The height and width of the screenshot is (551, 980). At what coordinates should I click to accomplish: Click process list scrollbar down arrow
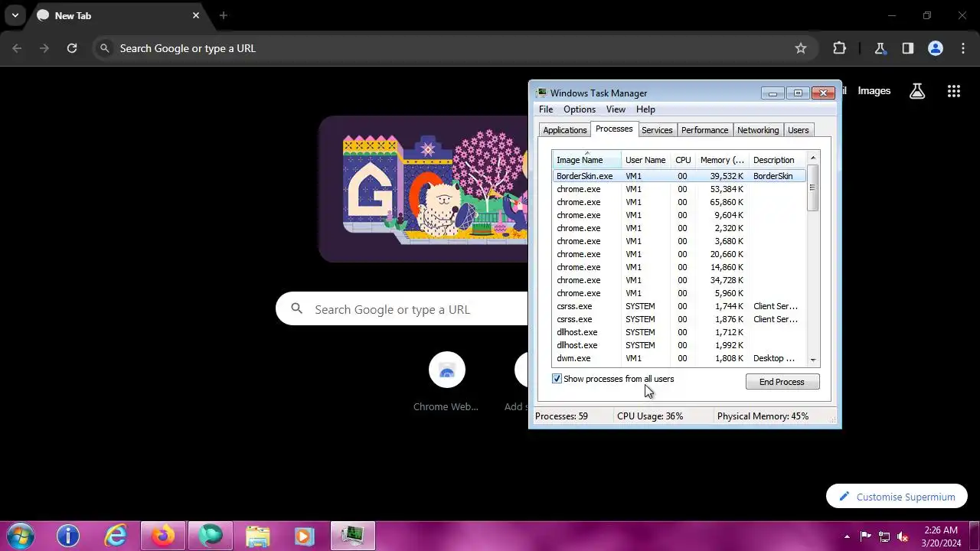click(813, 360)
